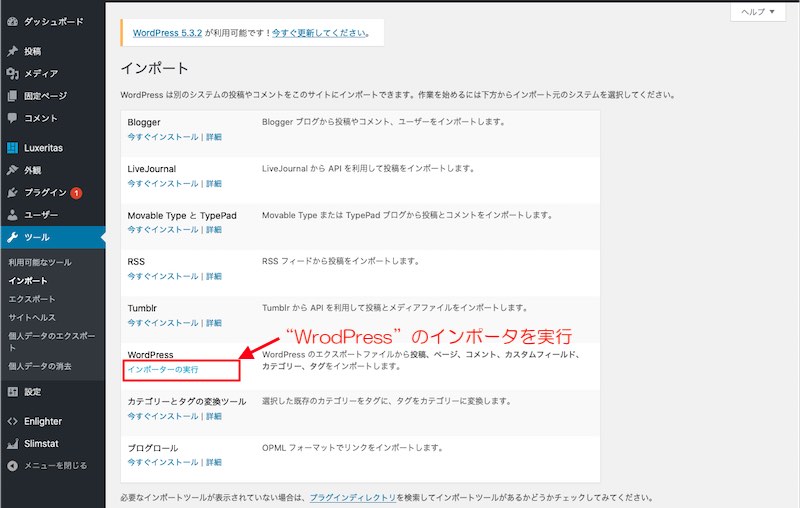This screenshot has width=800, height=508.
Task: Click the red plugin update badge
Action: pos(76,193)
